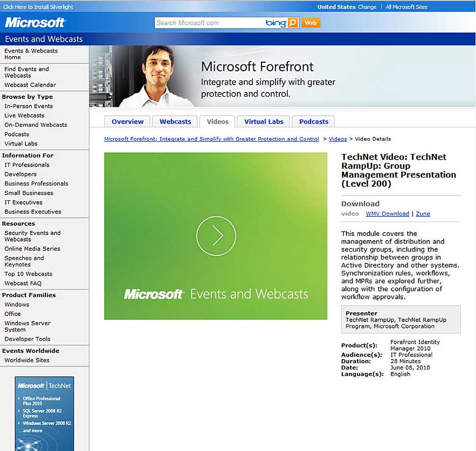Open Online Media Series
The width and height of the screenshot is (476, 451).
pos(32,248)
